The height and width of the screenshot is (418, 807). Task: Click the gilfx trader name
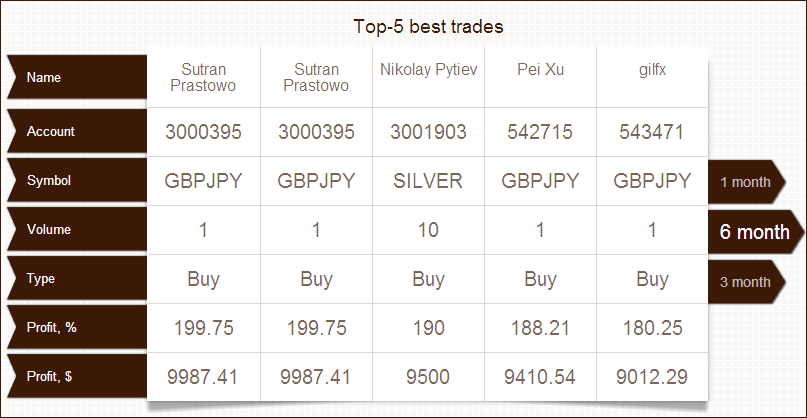coord(652,69)
